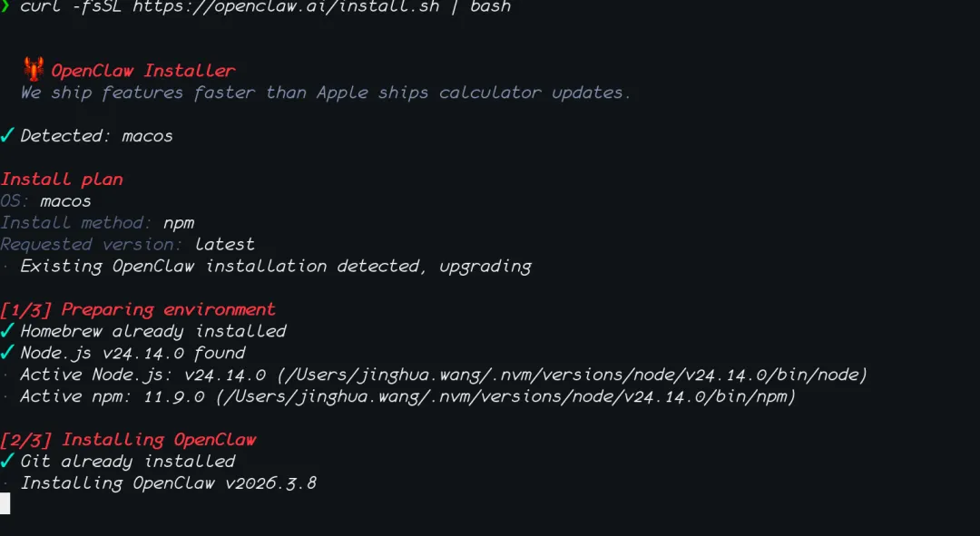
Task: Click the Requested version: latest line
Action: coord(128,244)
